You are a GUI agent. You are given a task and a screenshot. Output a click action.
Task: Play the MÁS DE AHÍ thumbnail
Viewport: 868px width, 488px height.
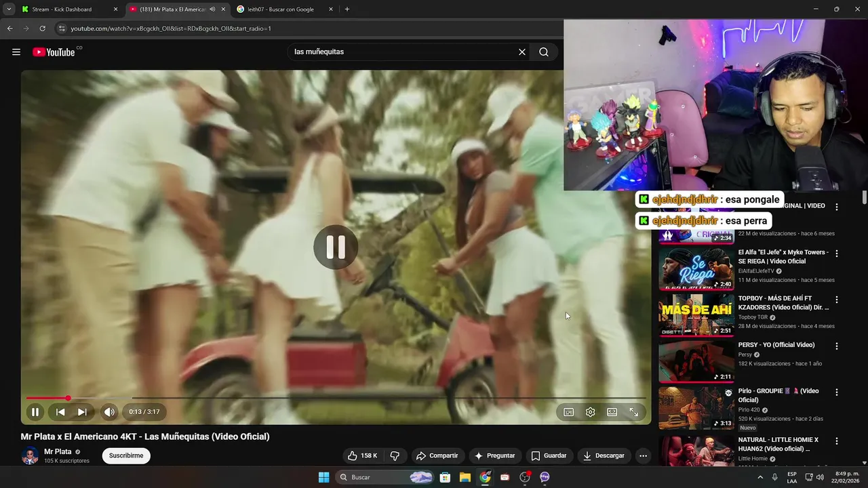click(x=696, y=315)
